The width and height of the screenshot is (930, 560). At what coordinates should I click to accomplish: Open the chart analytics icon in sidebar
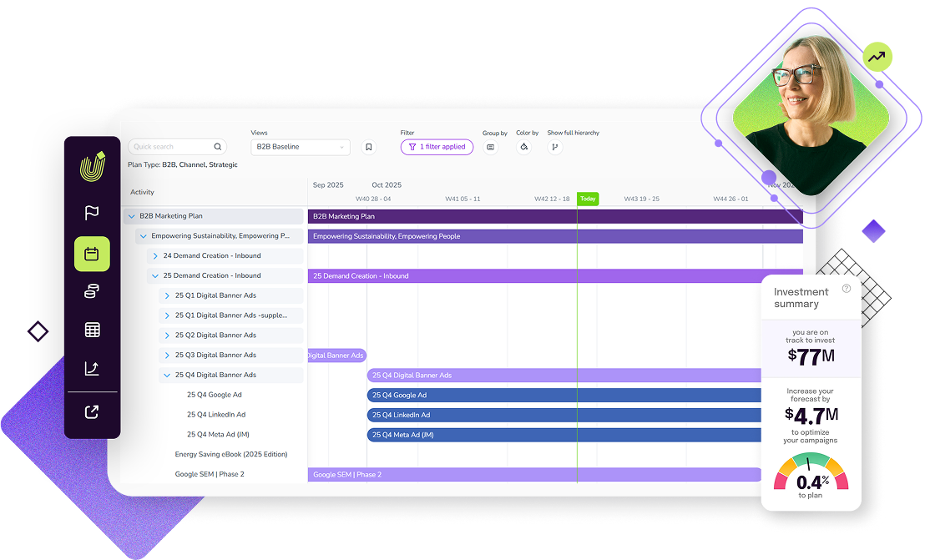click(x=92, y=368)
